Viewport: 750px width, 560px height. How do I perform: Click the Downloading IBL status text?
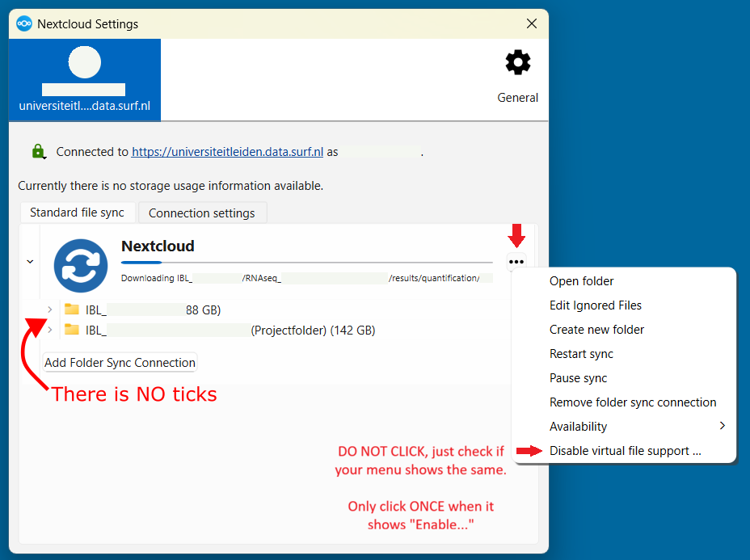click(x=306, y=278)
